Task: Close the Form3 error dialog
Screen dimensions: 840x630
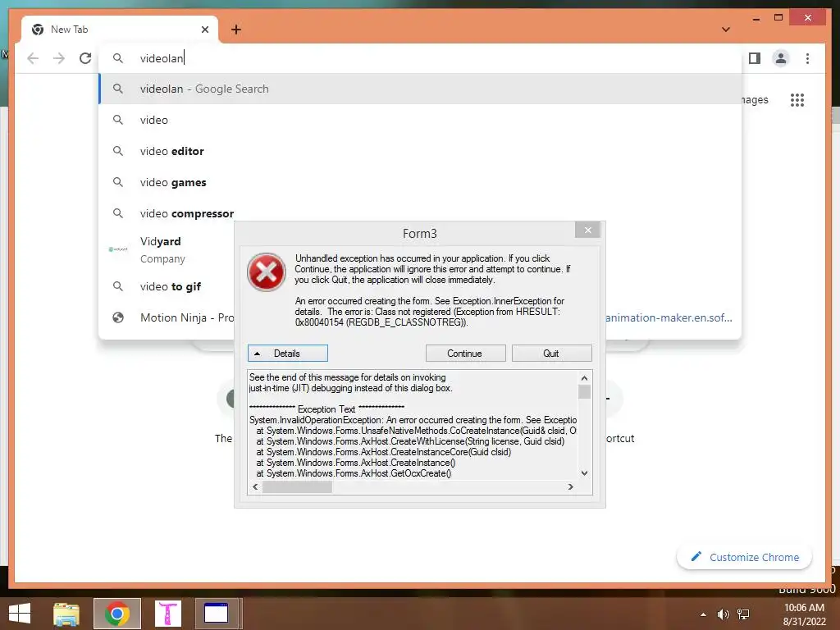Action: (x=587, y=230)
